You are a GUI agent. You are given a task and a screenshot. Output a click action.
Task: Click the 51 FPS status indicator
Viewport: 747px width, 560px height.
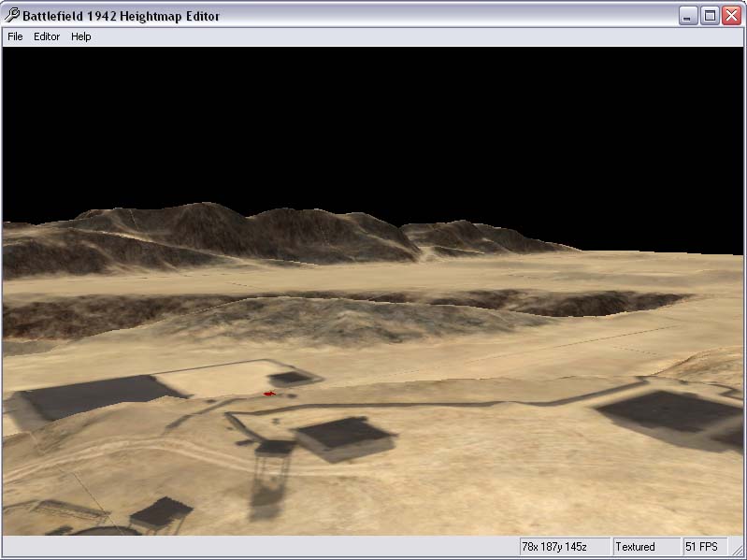pyautogui.click(x=703, y=546)
